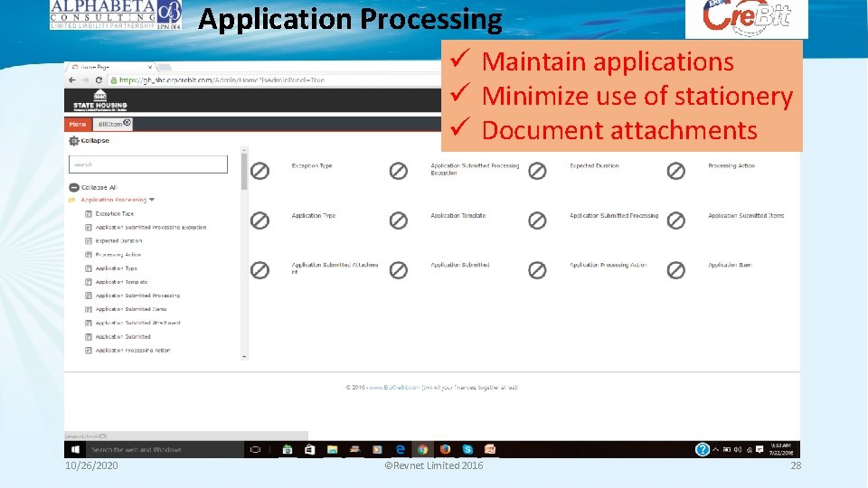The image size is (868, 488).
Task: Click the Windows taskbar search box
Action: (165, 449)
